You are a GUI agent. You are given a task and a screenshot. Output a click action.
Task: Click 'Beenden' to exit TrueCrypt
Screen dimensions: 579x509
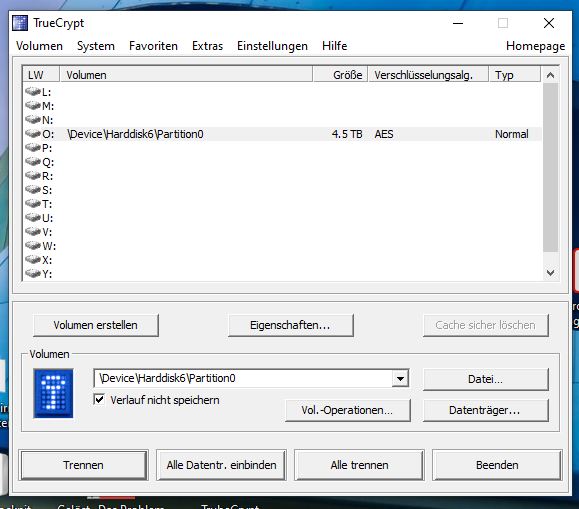pyautogui.click(x=497, y=465)
